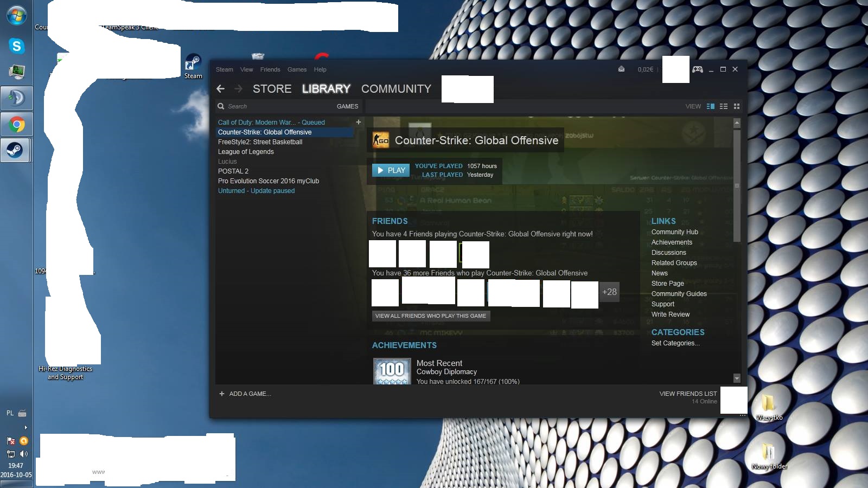Open the Store Page link
The image size is (868, 488).
click(x=668, y=284)
